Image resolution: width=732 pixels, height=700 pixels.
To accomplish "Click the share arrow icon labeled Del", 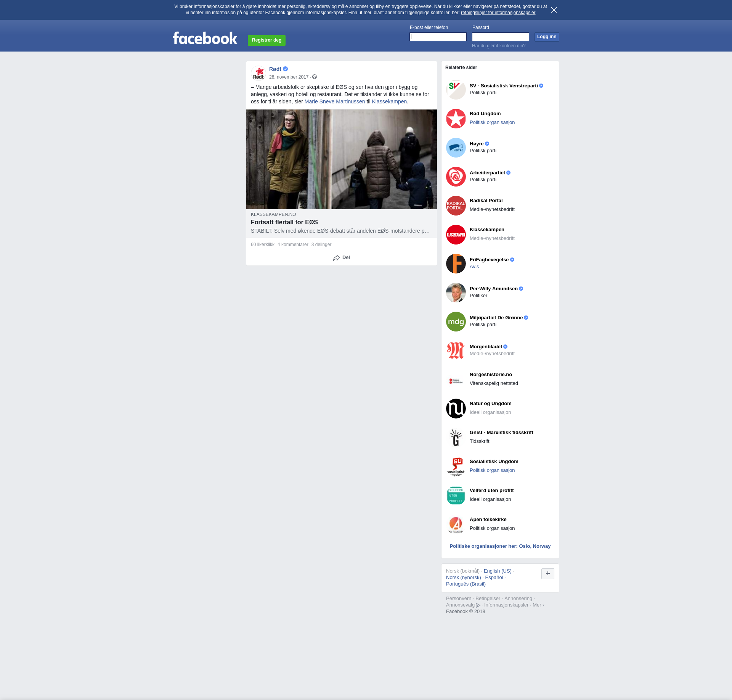I will [336, 258].
